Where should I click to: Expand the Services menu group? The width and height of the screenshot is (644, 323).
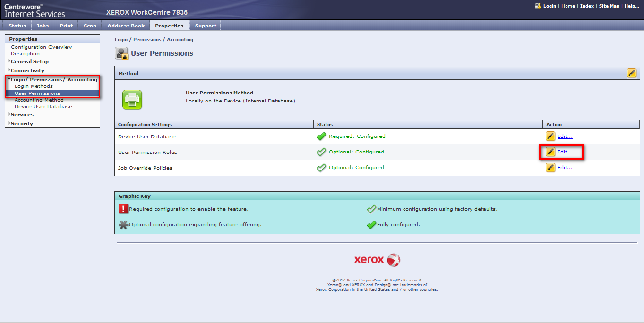coord(22,115)
